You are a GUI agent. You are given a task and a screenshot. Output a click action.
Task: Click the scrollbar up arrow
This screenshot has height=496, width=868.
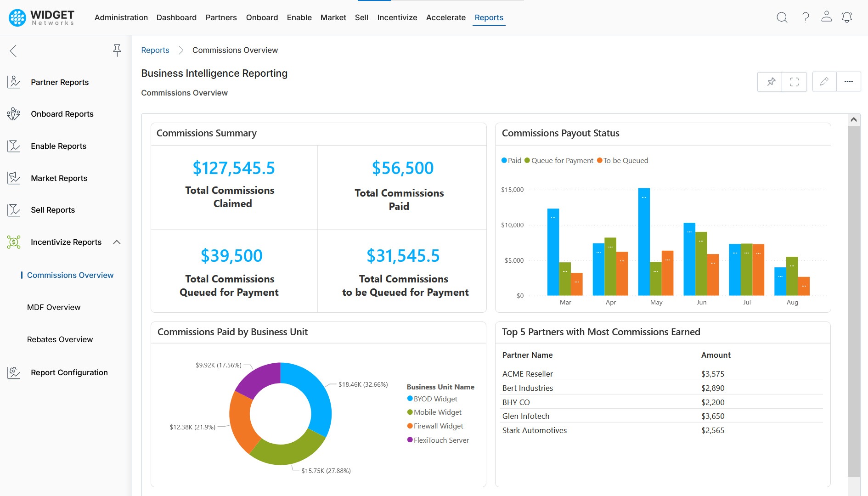point(853,120)
